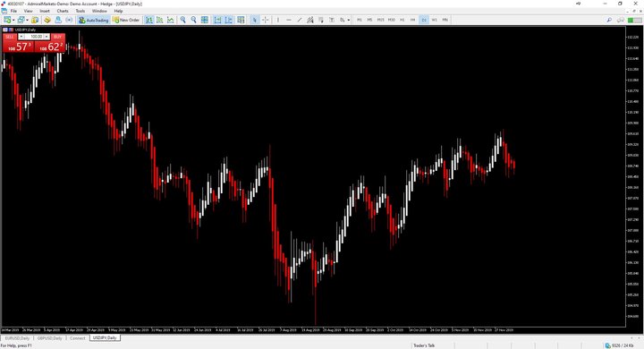This screenshot has width=644, height=349.
Task: Click the BUY button in one-click panel
Action: click(x=57, y=37)
